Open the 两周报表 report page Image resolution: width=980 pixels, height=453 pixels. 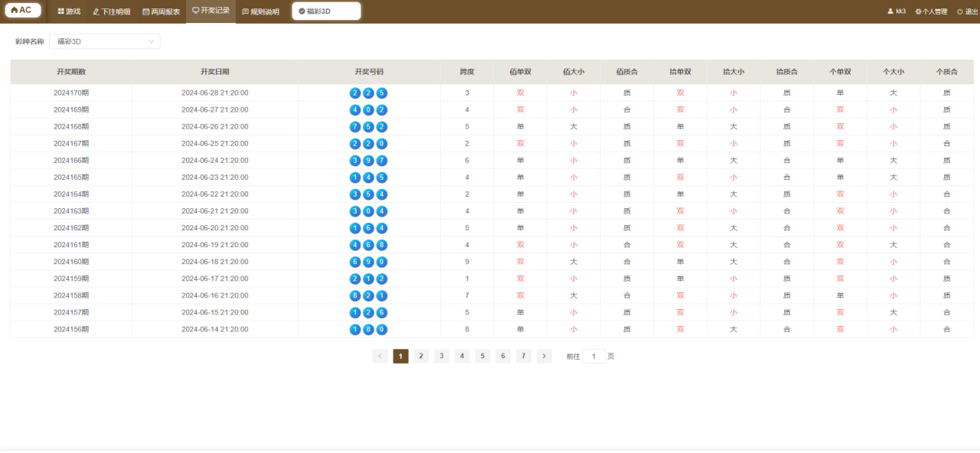pos(161,11)
